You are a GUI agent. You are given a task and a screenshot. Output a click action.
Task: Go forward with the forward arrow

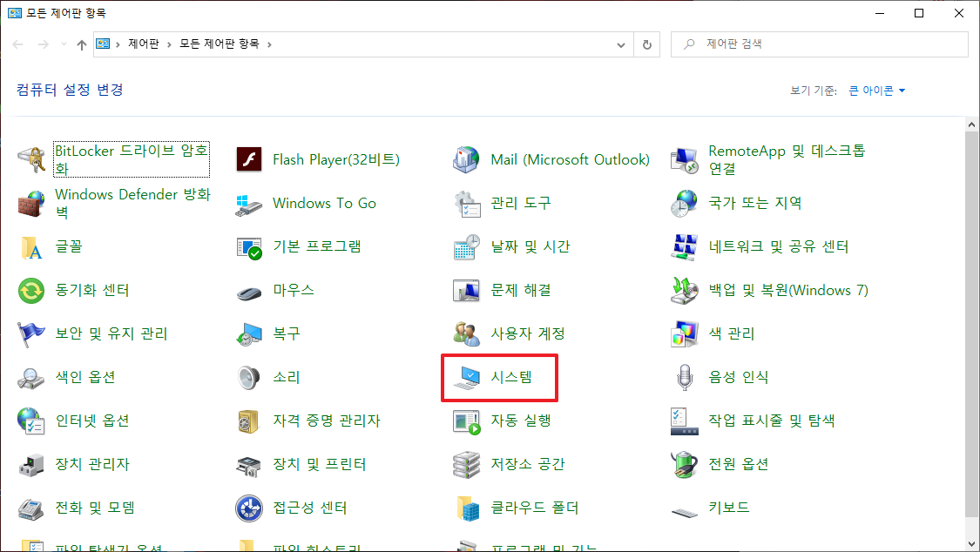pos(44,44)
